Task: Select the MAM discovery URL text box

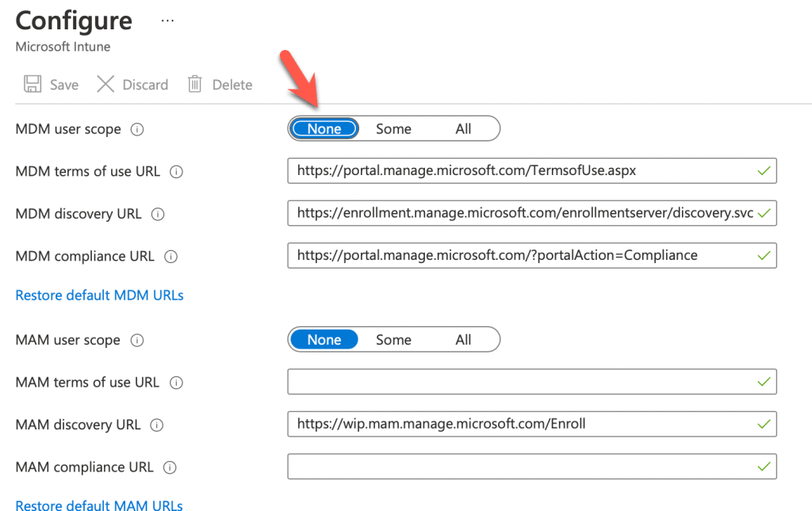Action: (x=523, y=424)
